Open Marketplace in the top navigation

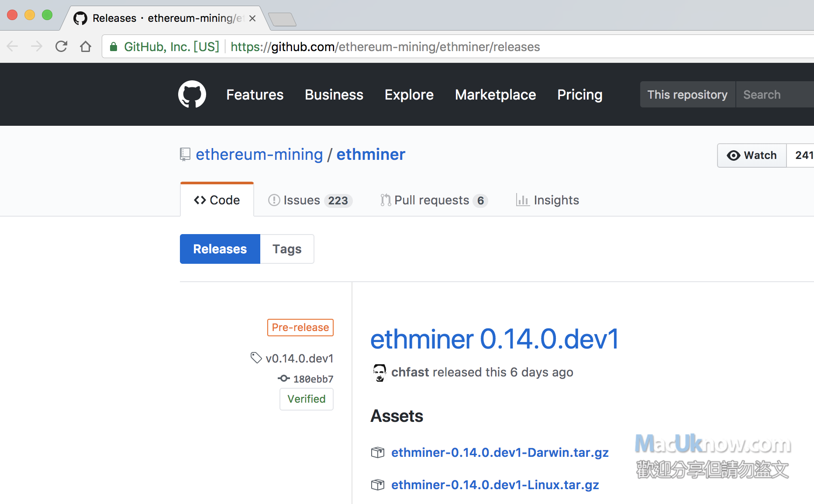(495, 95)
